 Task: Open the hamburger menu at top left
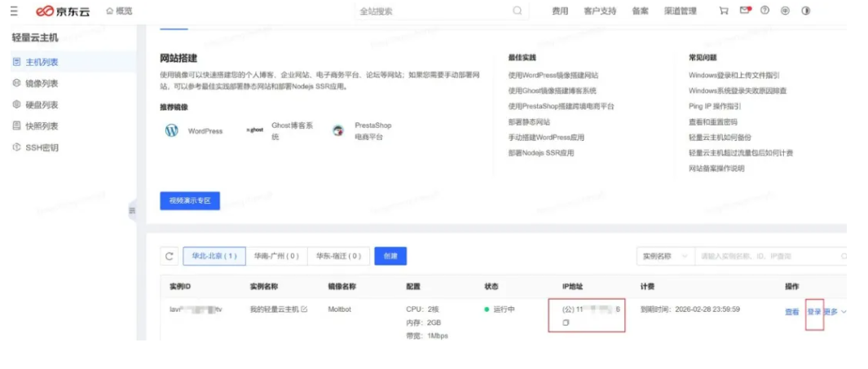click(x=14, y=11)
